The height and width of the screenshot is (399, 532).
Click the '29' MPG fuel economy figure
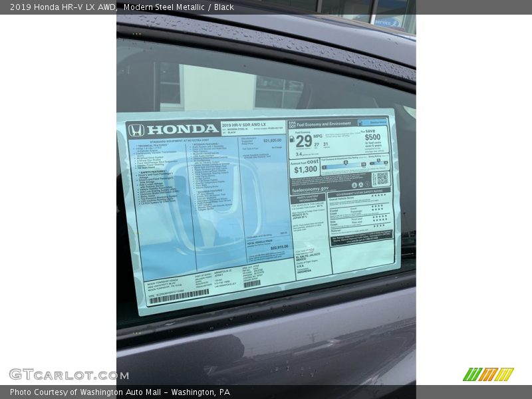pos(304,141)
